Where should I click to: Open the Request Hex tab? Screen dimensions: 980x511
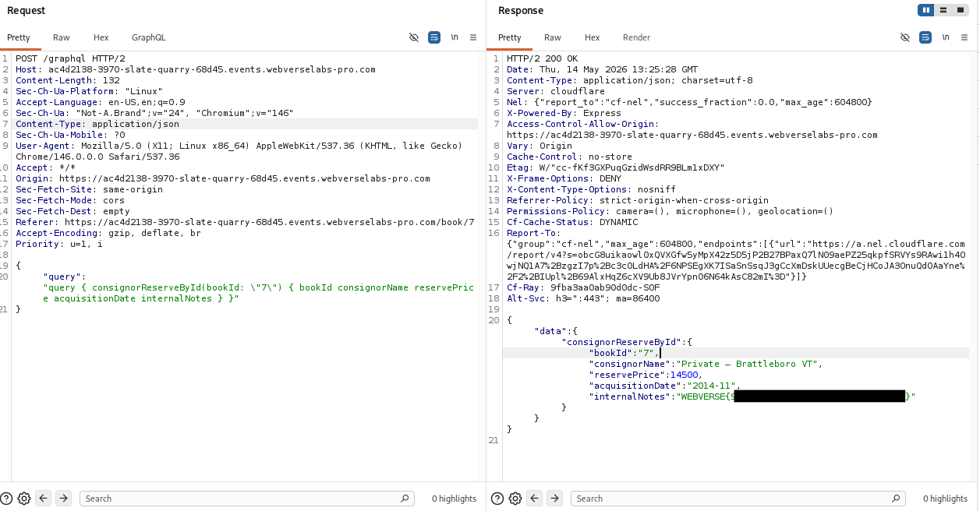(x=101, y=37)
